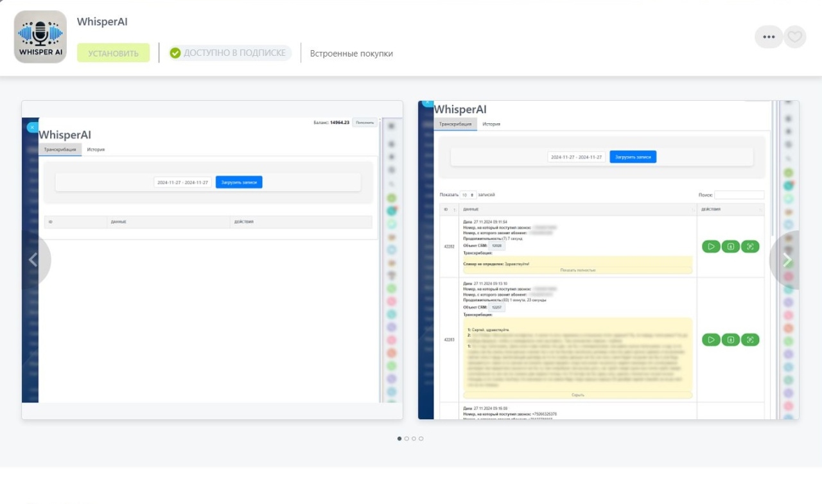Advance carousel with the right arrow
The height and width of the screenshot is (504, 822).
787,259
